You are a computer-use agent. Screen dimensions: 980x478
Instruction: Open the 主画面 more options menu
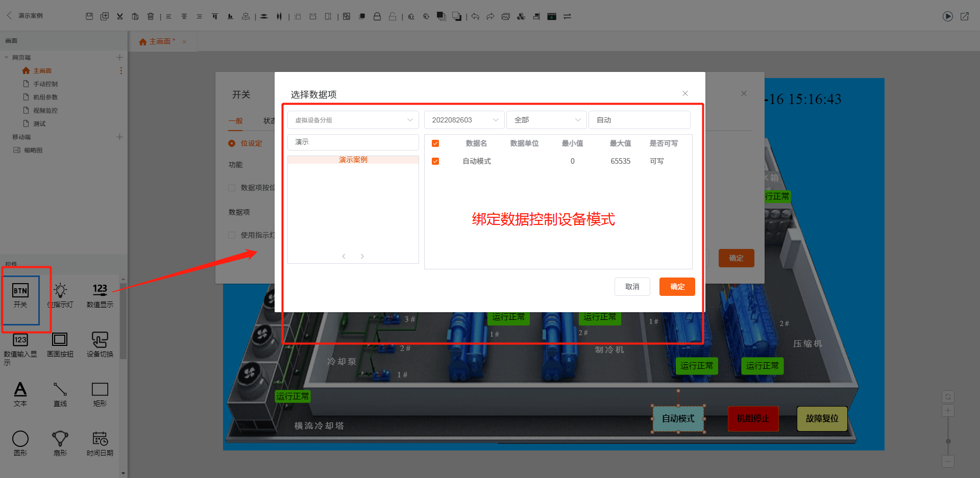point(121,71)
